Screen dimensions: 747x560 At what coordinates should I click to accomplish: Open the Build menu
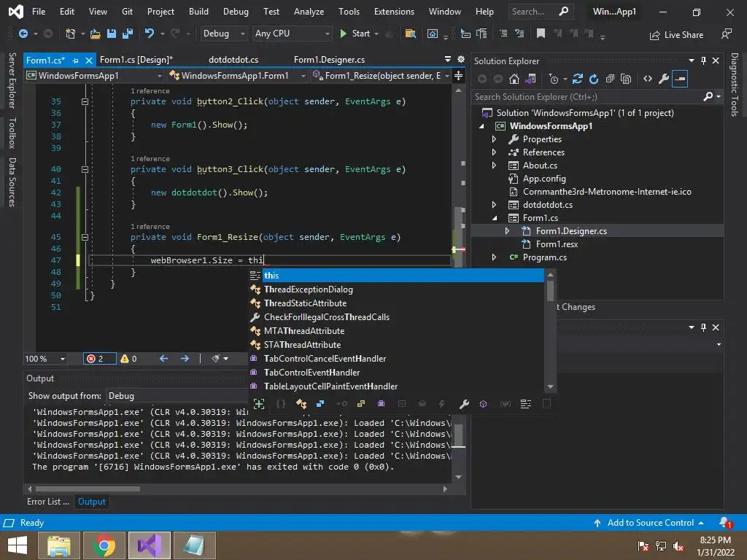pyautogui.click(x=198, y=12)
